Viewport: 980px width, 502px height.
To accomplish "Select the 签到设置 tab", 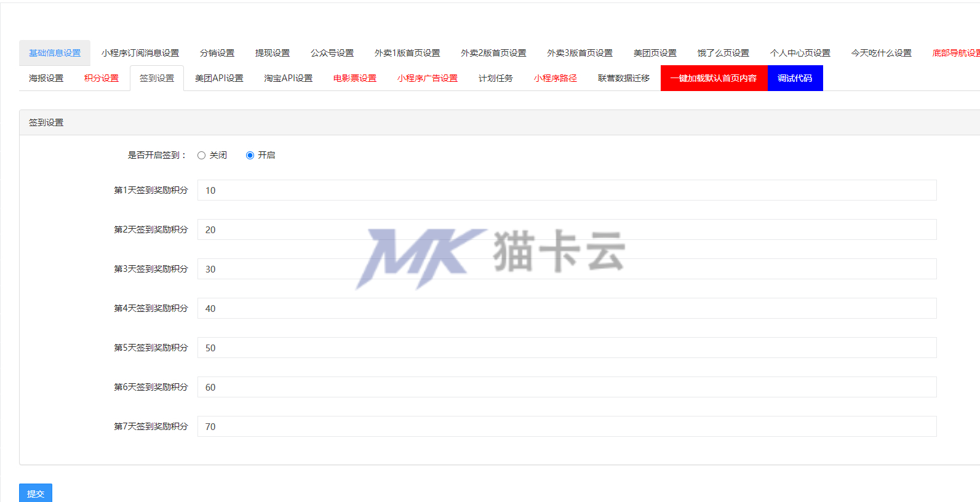I will click(157, 78).
